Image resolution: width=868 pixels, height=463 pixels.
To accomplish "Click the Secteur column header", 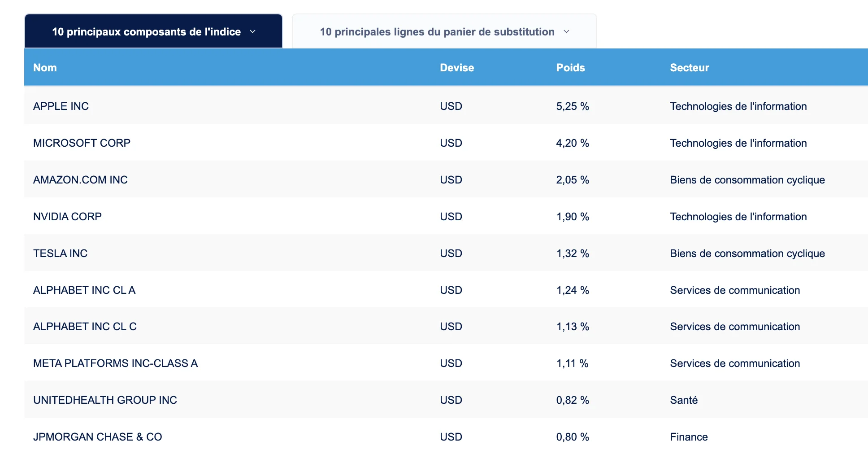I will click(689, 68).
